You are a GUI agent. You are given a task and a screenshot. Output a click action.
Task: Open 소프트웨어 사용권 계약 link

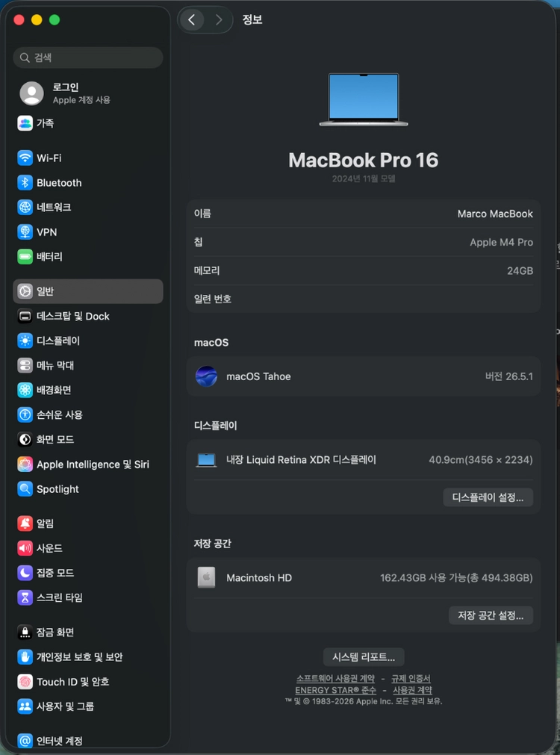pos(335,678)
